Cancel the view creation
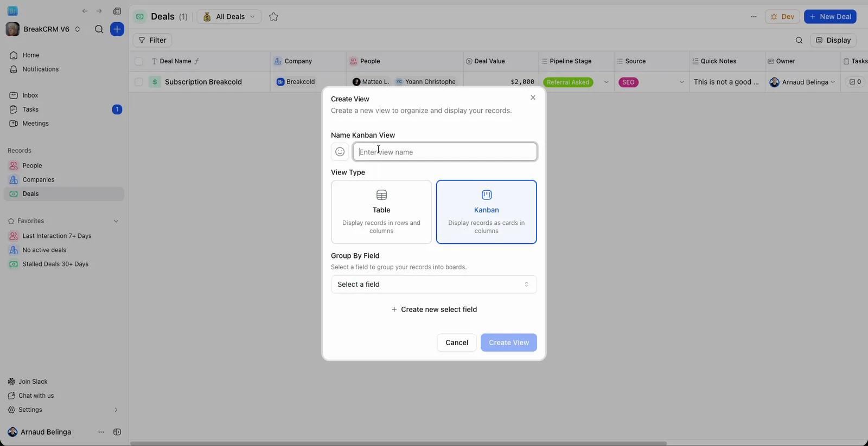The image size is (868, 446). tap(457, 342)
